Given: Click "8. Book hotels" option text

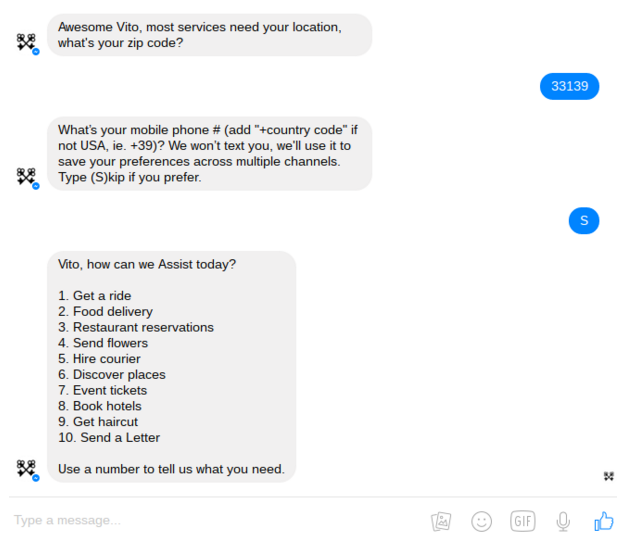Looking at the screenshot, I should click(100, 406).
